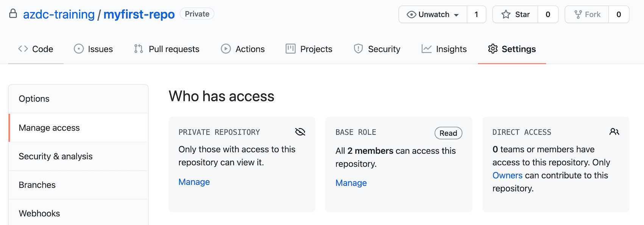Open Security & analysis settings
644x225 pixels.
pos(78,157)
